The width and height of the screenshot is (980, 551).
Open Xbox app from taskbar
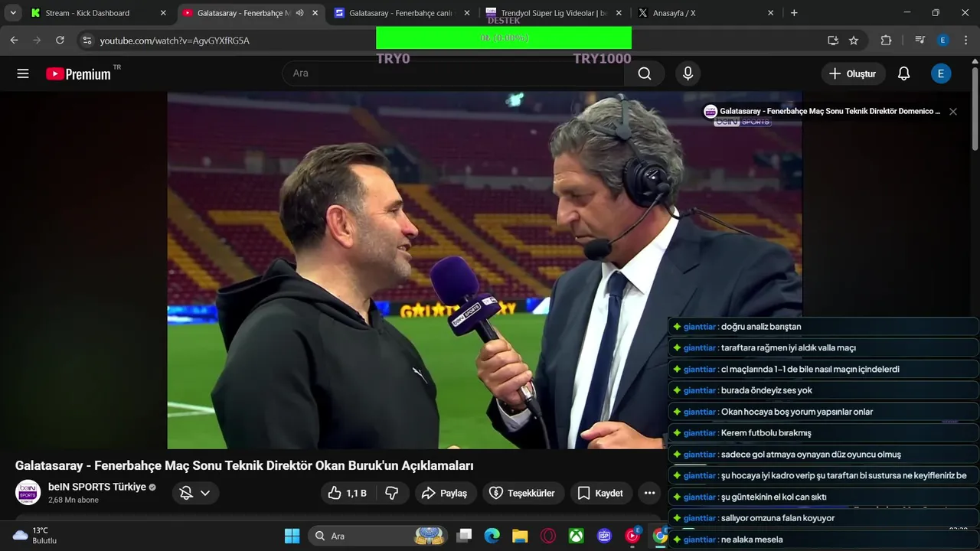[x=576, y=536]
